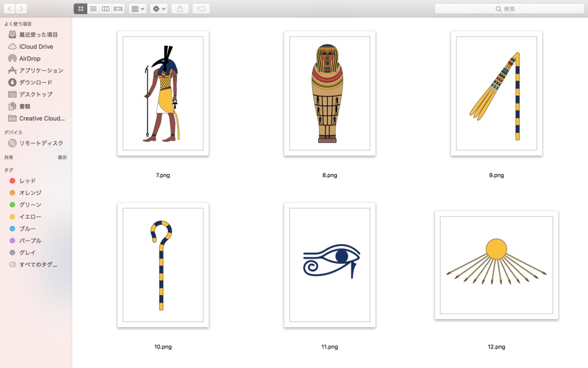The width and height of the screenshot is (588, 368).
Task: Switch to column view
Action: 106,9
